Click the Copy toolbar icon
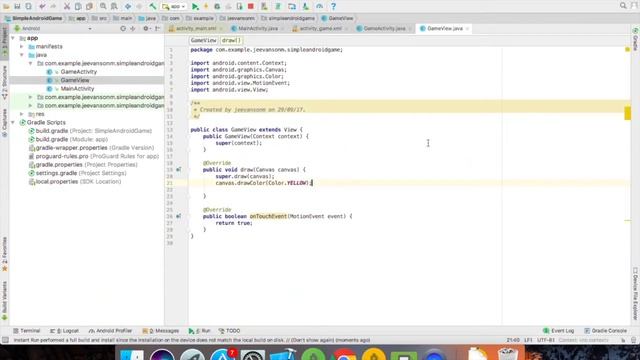 click(78, 6)
